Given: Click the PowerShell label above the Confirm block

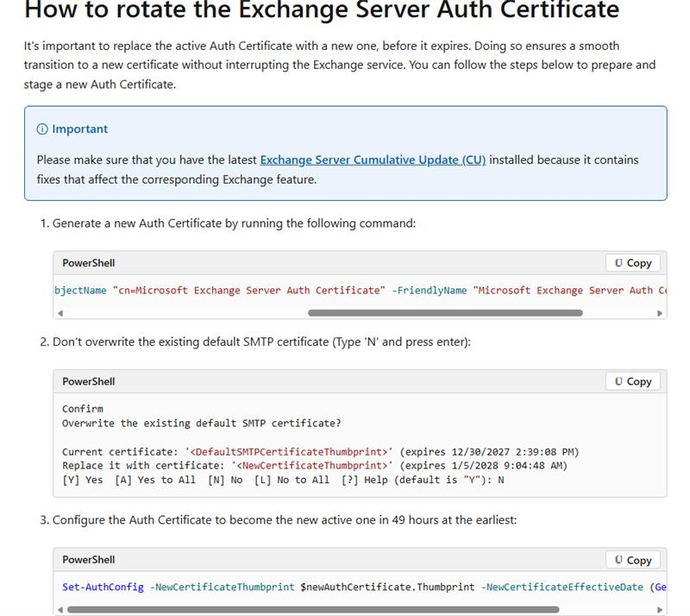Looking at the screenshot, I should pos(89,381).
